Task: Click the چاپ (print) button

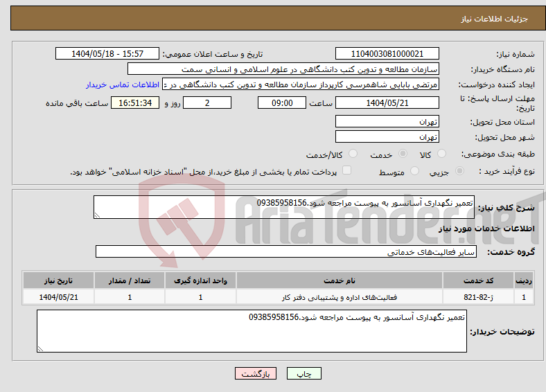Action: 303,373
